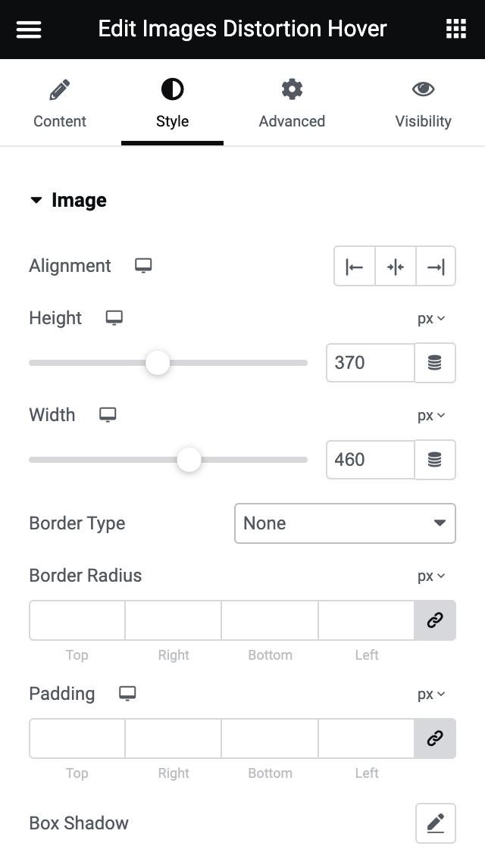
Task: Align image to the right
Action: coord(436,267)
